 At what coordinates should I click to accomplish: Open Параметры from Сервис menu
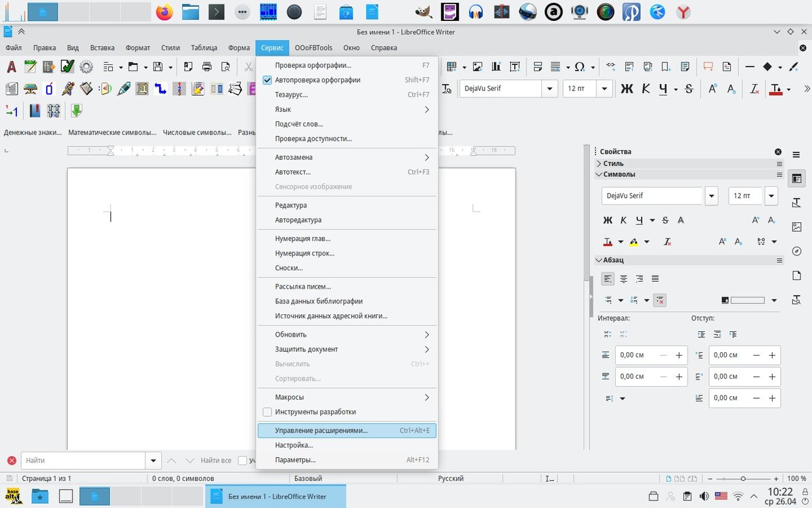click(347, 460)
